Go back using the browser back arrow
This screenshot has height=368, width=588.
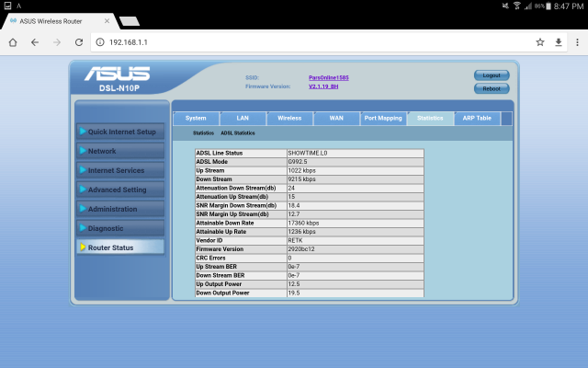35,42
